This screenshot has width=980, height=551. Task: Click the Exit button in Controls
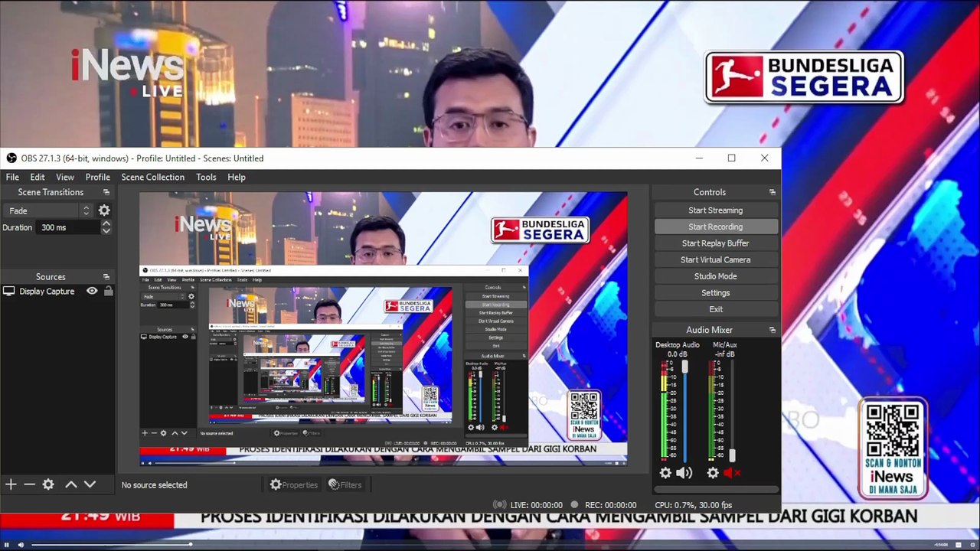[715, 309]
